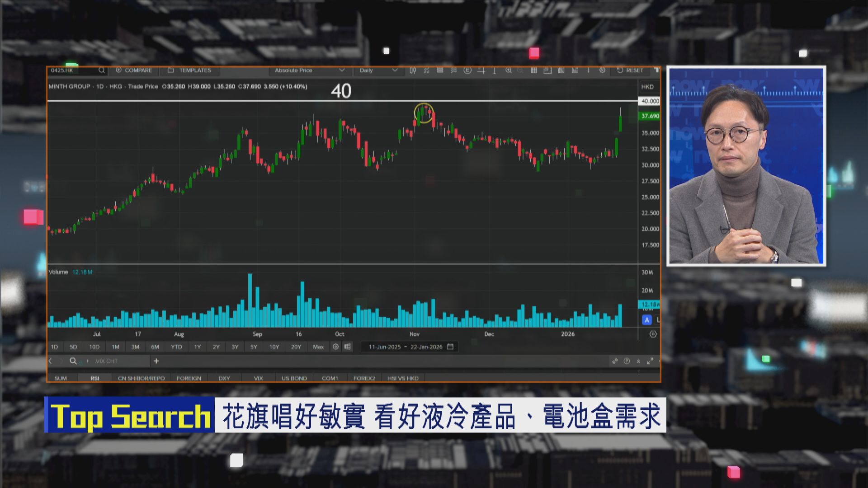Open the Compare instrument tool

[134, 70]
